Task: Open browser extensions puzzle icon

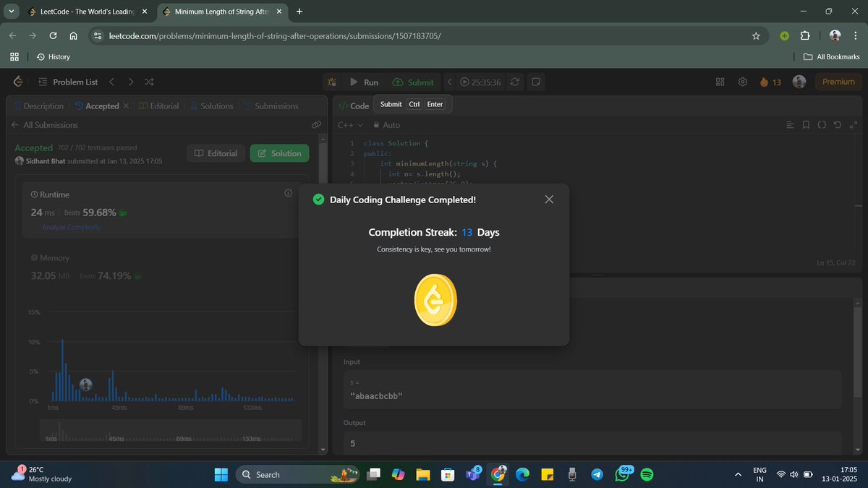Action: [804, 35]
